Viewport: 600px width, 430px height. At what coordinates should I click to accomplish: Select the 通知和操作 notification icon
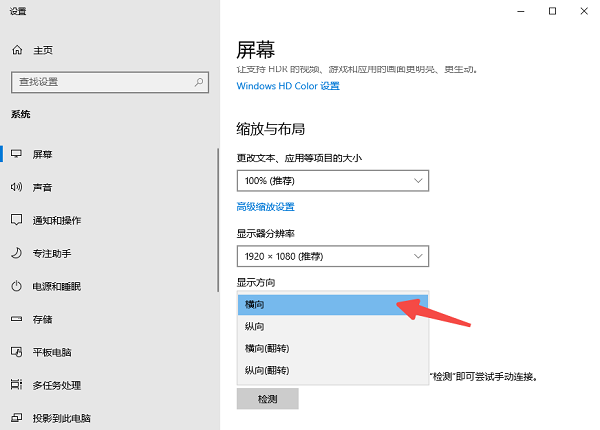point(16,220)
